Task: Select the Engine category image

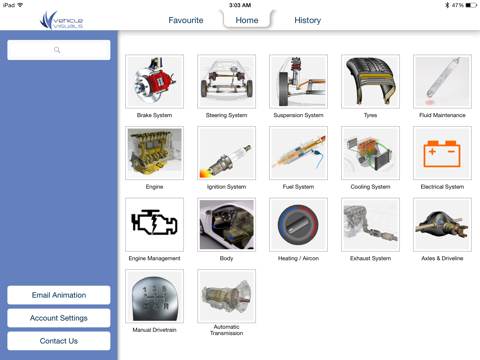Action: [x=154, y=153]
